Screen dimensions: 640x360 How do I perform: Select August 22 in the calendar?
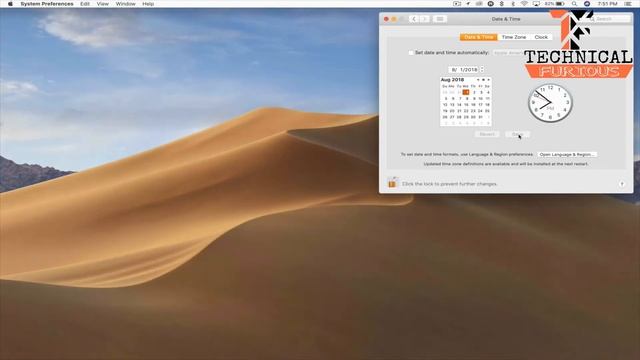pyautogui.click(x=466, y=111)
